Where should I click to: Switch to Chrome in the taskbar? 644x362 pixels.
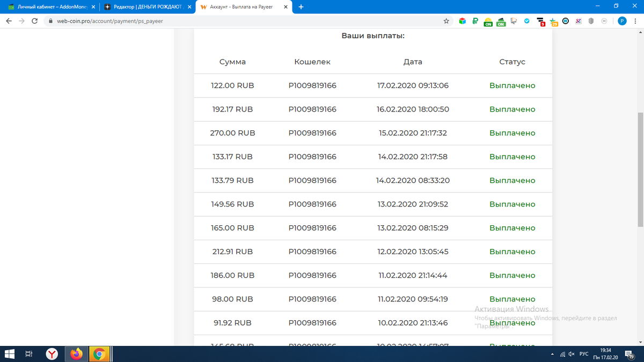click(x=99, y=354)
